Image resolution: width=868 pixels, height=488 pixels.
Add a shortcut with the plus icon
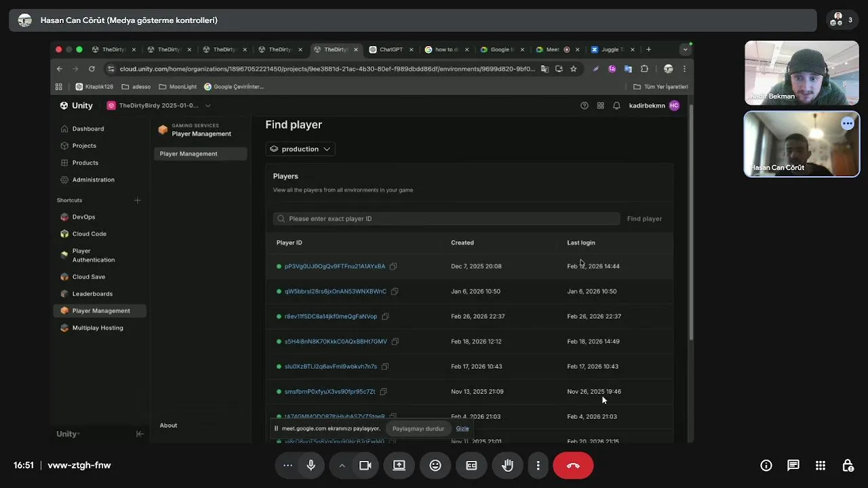tap(137, 200)
